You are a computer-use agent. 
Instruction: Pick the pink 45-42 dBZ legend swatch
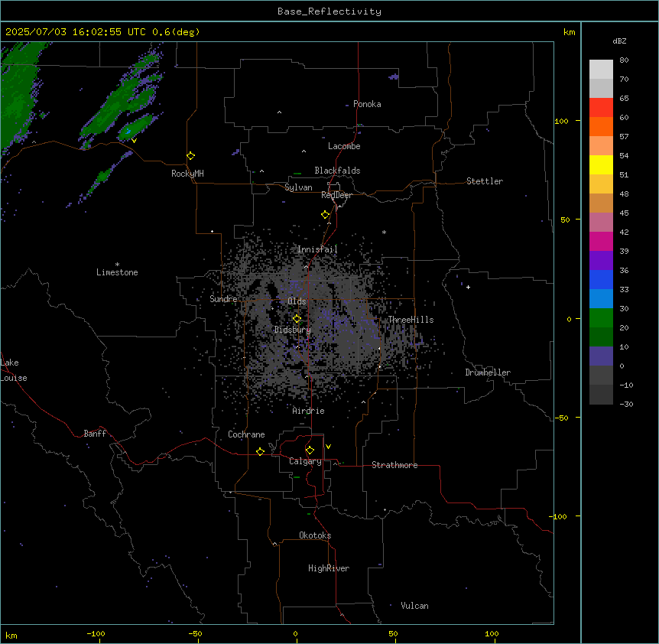click(x=601, y=223)
